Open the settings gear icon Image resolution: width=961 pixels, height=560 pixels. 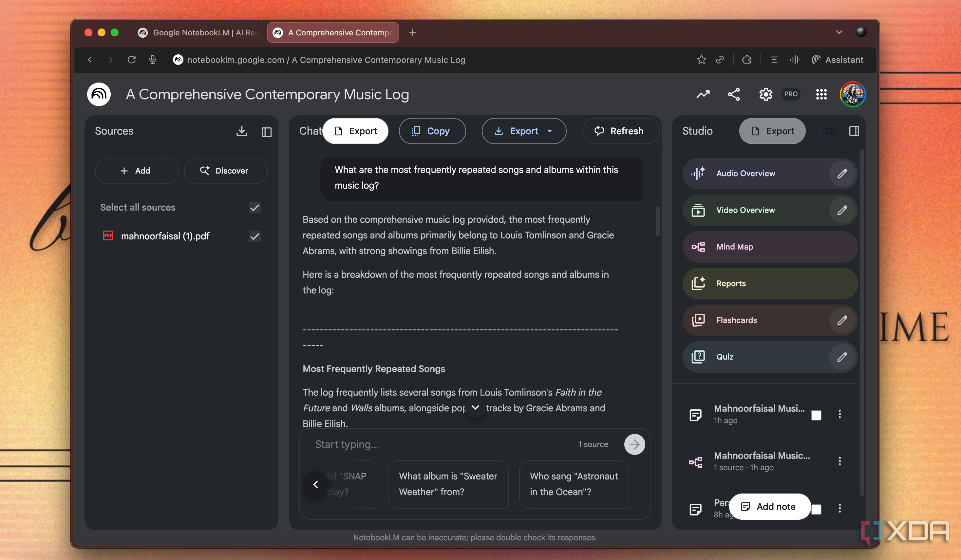pyautogui.click(x=765, y=94)
